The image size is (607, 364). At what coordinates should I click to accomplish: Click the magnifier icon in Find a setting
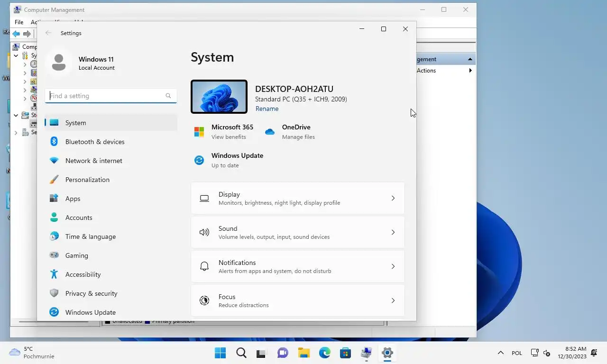pyautogui.click(x=168, y=96)
